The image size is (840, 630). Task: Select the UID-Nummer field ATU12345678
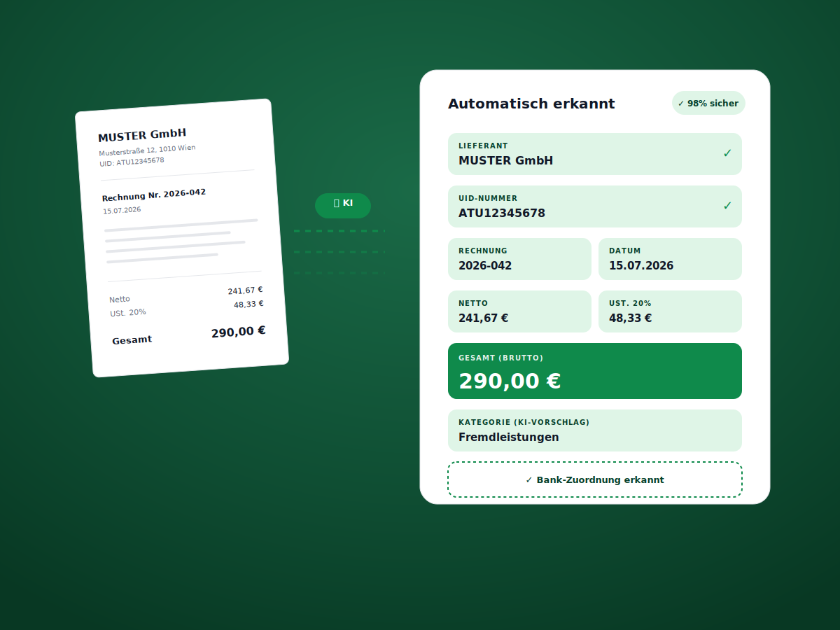point(595,206)
